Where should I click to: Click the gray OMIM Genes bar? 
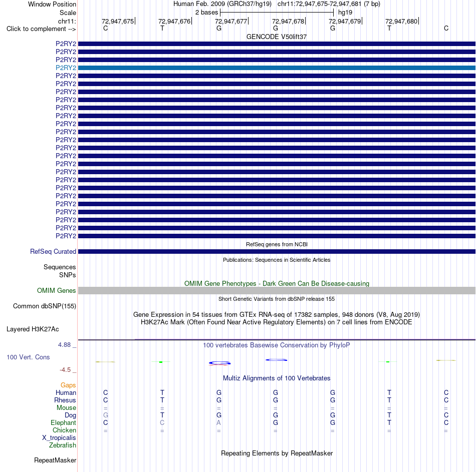point(277,291)
